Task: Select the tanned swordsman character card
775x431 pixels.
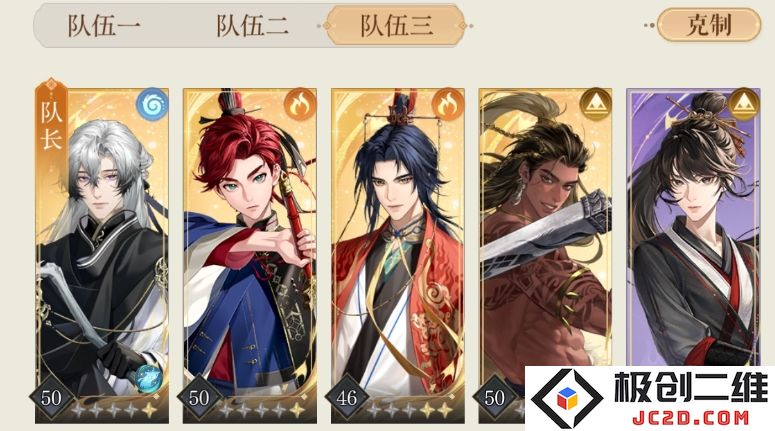Action: (545, 227)
